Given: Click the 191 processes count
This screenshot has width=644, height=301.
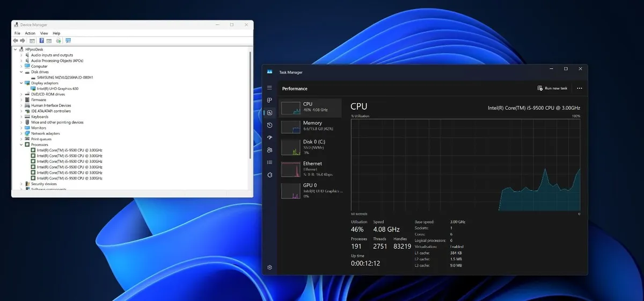Looking at the screenshot, I should coord(357,246).
